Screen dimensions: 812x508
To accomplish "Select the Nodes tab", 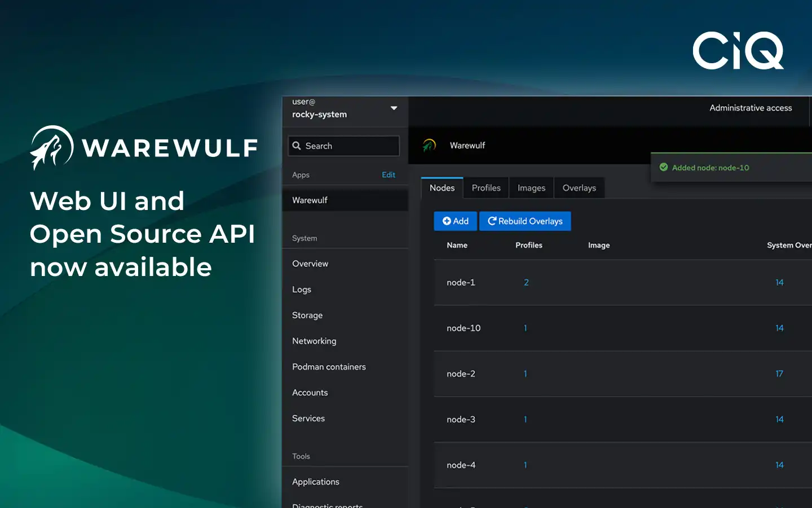I will (x=442, y=187).
